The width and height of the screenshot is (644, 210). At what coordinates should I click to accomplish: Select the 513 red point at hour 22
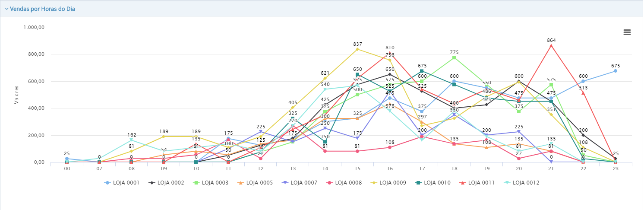583,93
